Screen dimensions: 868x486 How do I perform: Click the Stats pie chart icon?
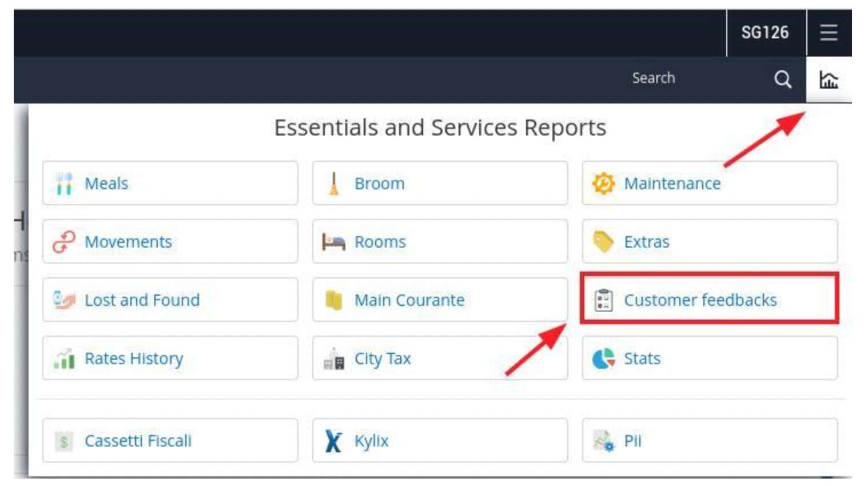click(x=603, y=358)
